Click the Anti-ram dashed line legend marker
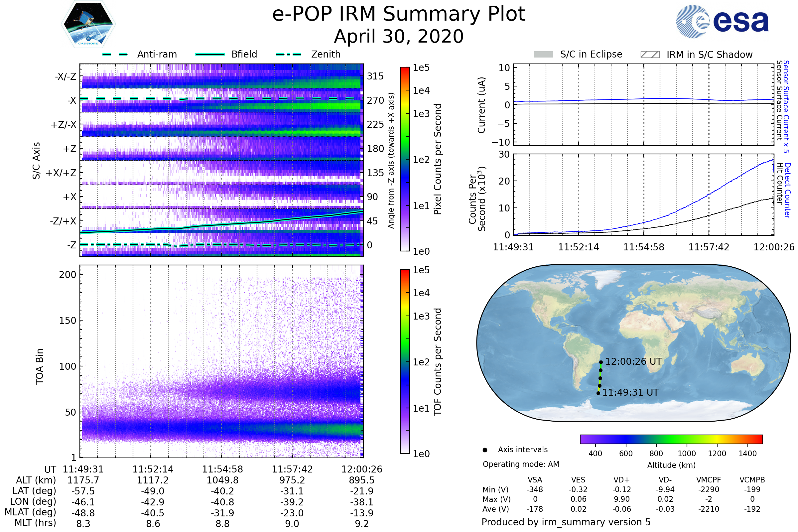 (x=115, y=54)
